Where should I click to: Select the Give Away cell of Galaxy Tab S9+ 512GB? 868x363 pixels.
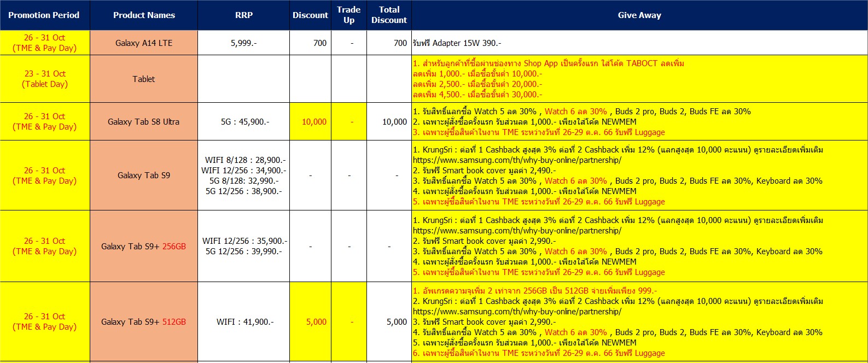click(x=639, y=321)
